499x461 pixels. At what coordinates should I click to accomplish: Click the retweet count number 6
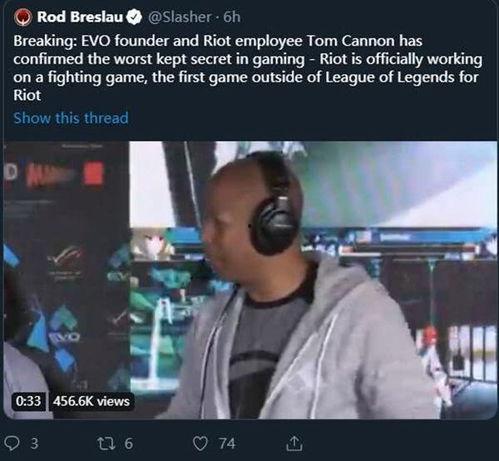click(129, 444)
